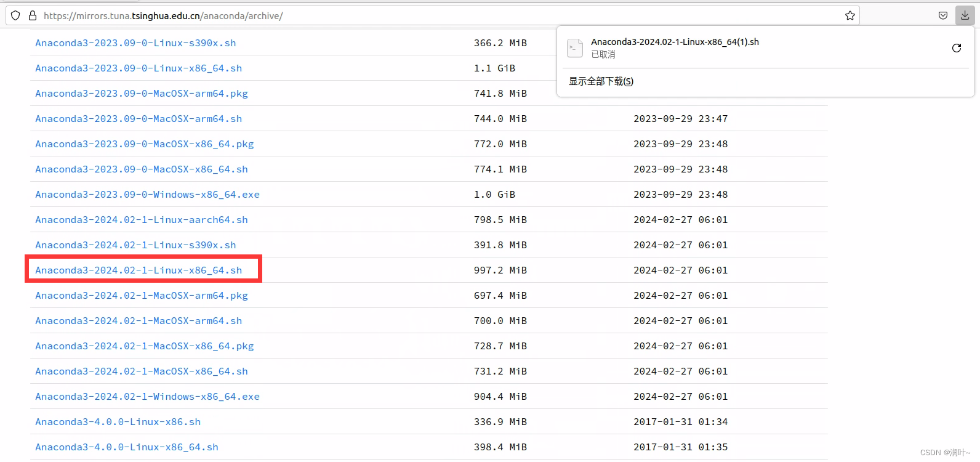Click the 744.0 MiB size value
Viewport: 980px width, 462px height.
500,119
